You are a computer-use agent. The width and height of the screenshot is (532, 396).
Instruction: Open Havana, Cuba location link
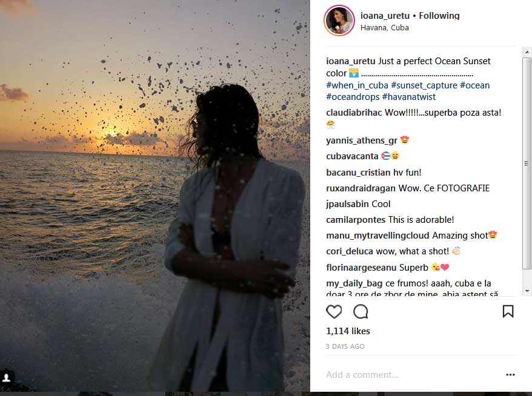[384, 28]
